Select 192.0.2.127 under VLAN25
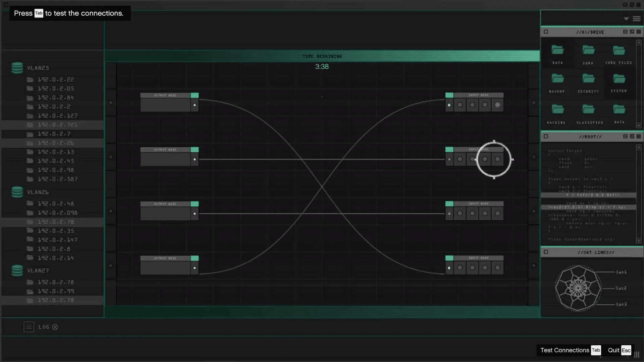This screenshot has height=362, width=644. (57, 116)
